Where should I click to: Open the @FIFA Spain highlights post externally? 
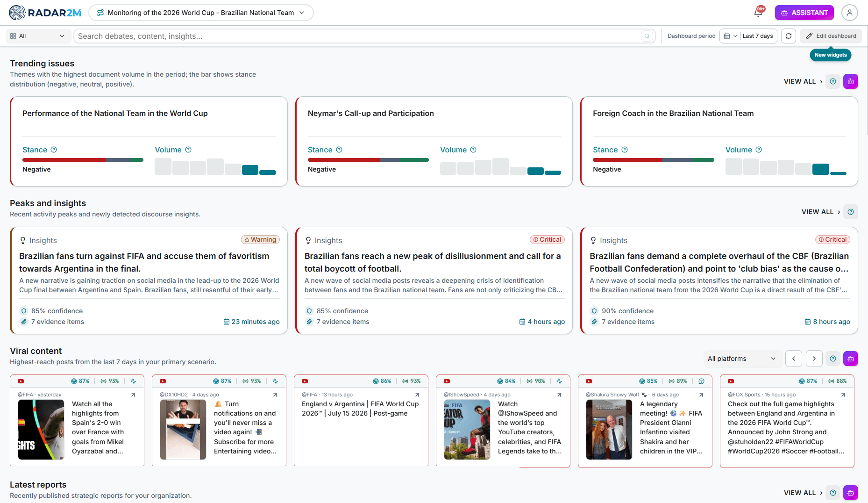coord(133,395)
